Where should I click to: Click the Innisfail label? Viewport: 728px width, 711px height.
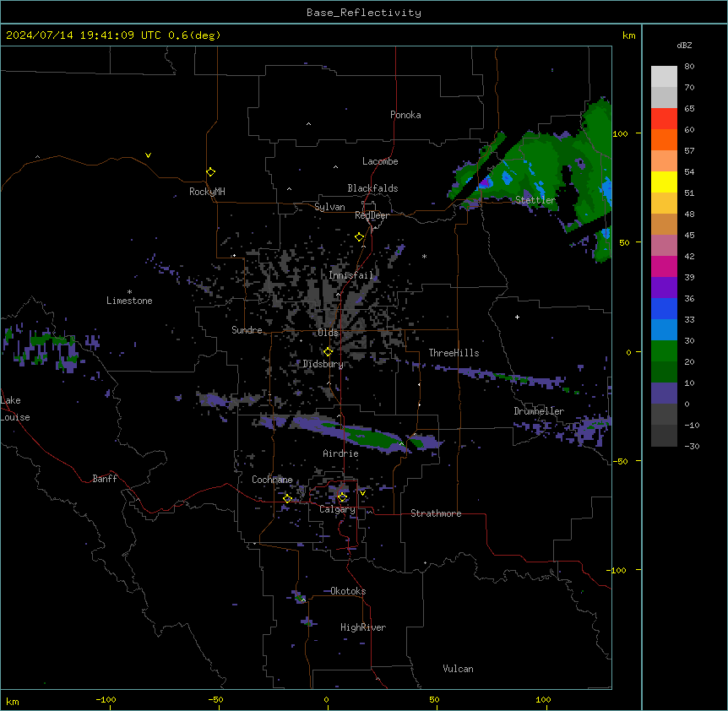350,275
